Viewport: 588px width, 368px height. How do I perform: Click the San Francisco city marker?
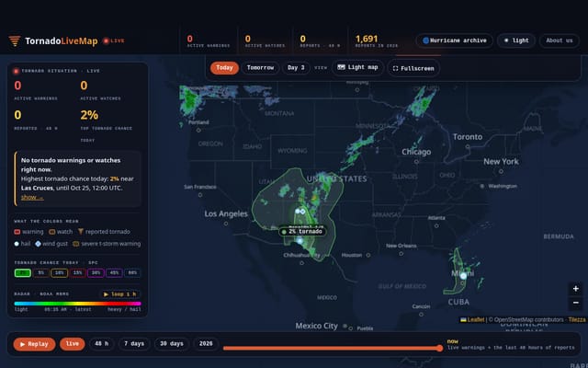[200, 195]
